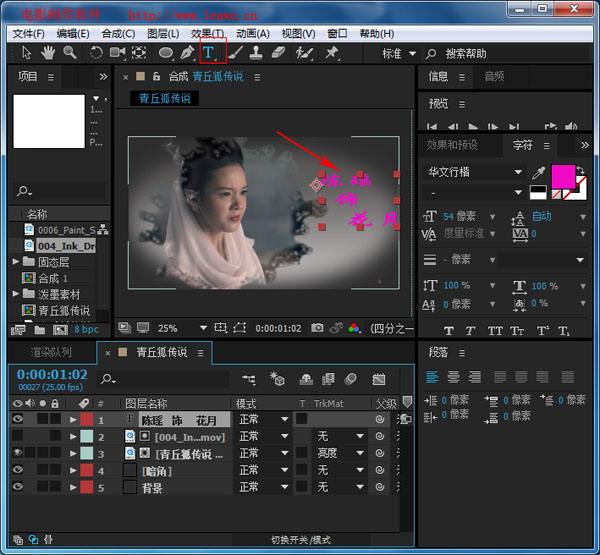Click the eyedropper in Character panel

click(x=538, y=173)
